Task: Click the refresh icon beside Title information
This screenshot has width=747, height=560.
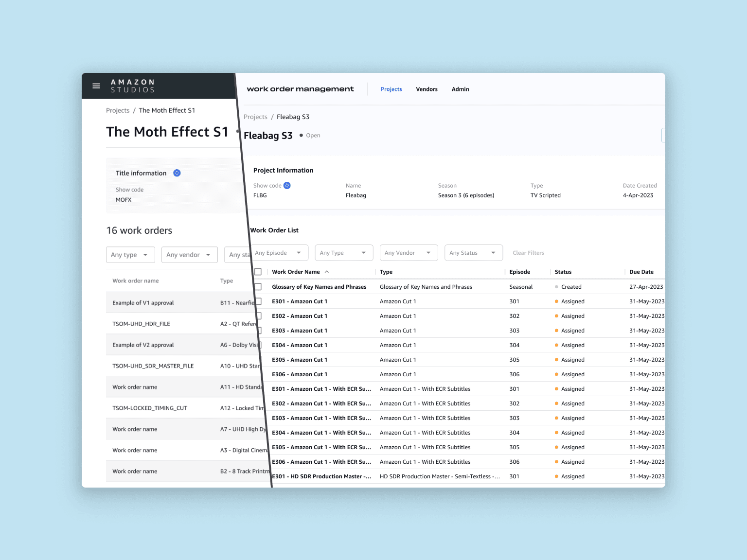Action: pyautogui.click(x=177, y=173)
